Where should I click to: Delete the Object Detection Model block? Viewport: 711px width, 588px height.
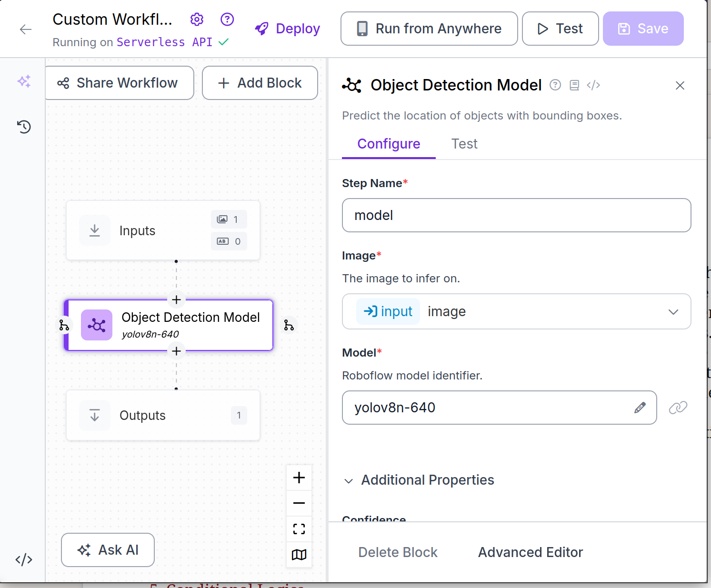pyautogui.click(x=398, y=552)
